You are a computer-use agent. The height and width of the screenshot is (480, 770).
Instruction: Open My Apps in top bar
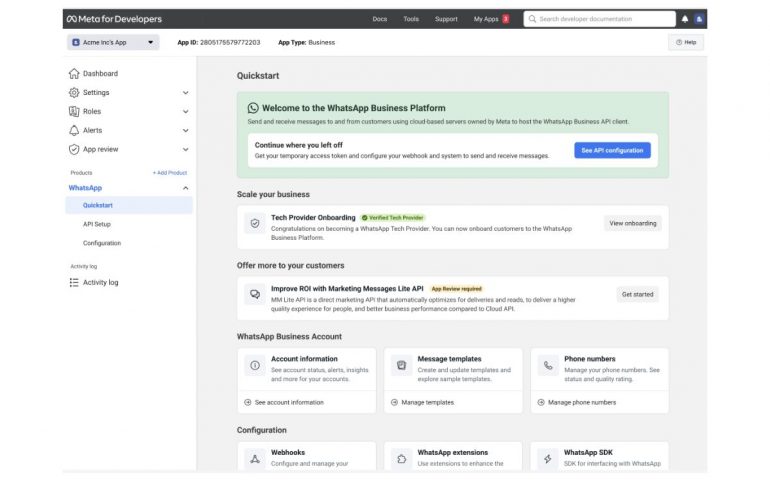point(486,19)
